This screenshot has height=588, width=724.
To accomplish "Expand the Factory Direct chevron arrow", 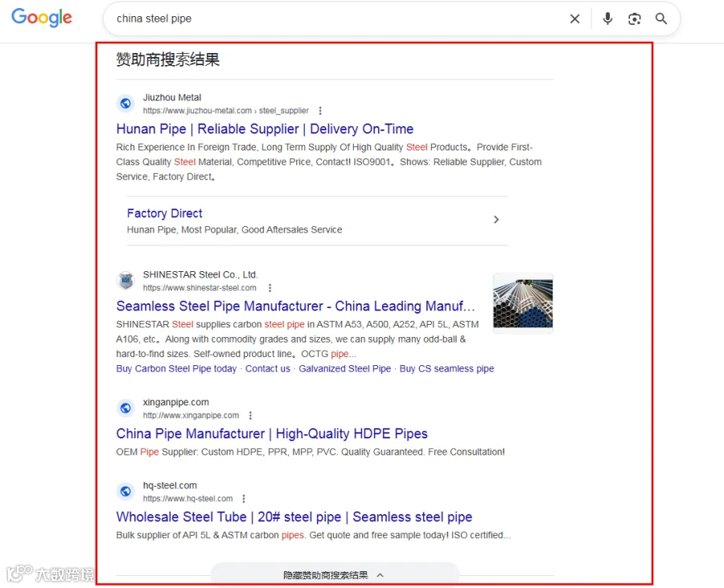I will [x=496, y=220].
